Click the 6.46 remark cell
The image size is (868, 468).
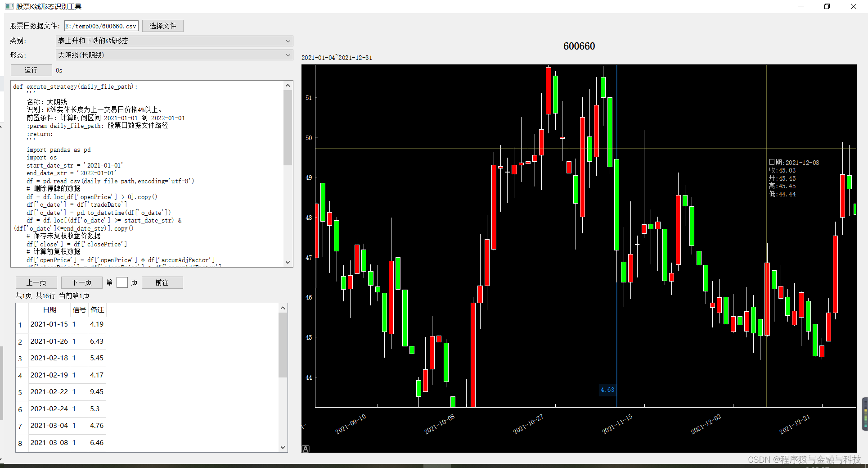(x=97, y=443)
